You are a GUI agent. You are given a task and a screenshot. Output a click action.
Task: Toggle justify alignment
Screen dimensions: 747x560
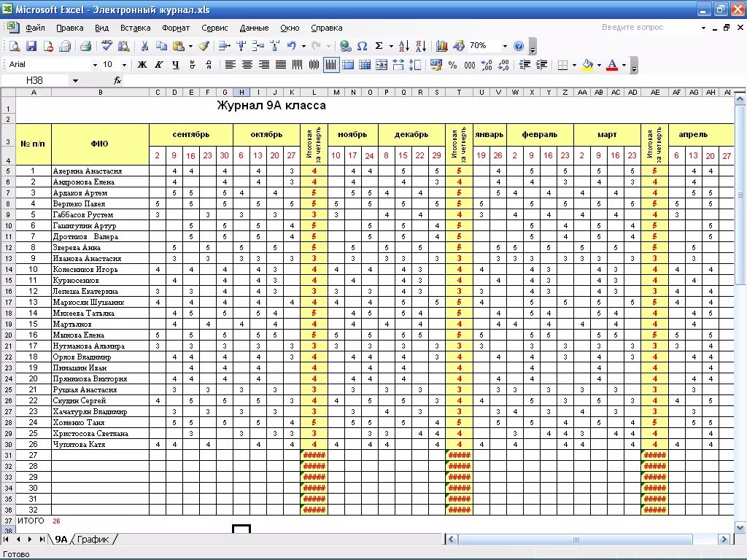(281, 65)
